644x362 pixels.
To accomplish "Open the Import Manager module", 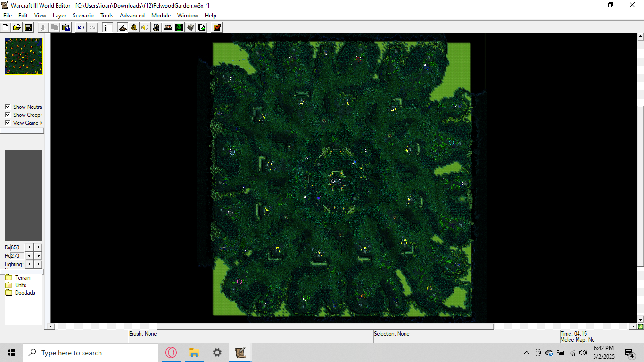I will pos(202,27).
